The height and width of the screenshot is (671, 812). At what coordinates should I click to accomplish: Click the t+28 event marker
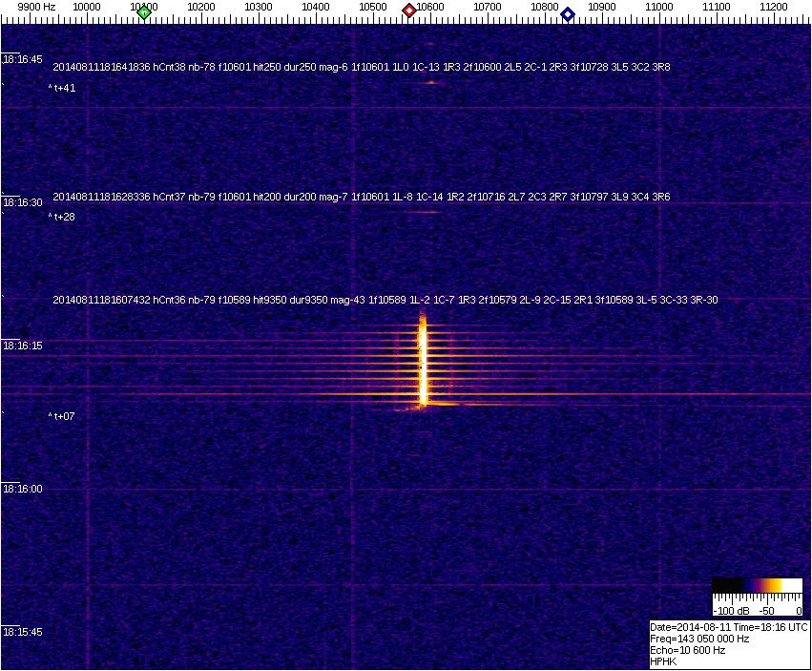pos(62,217)
